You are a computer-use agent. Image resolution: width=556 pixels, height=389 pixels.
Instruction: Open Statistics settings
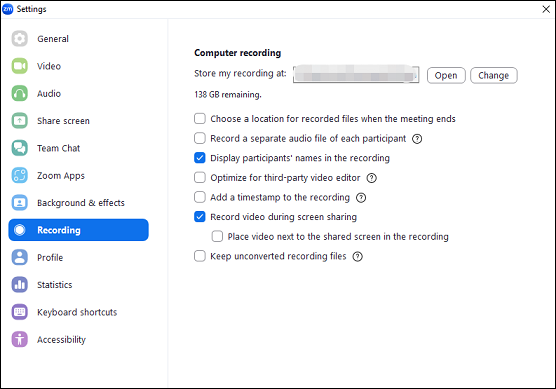click(78, 284)
